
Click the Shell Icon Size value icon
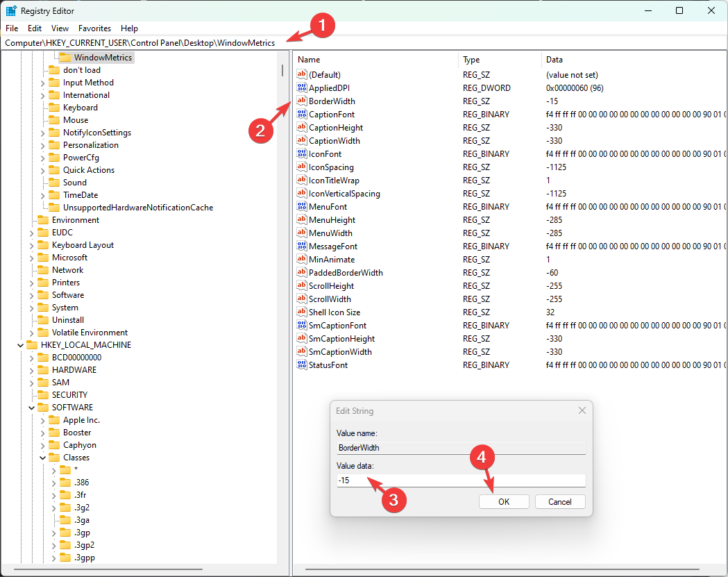[x=302, y=312]
